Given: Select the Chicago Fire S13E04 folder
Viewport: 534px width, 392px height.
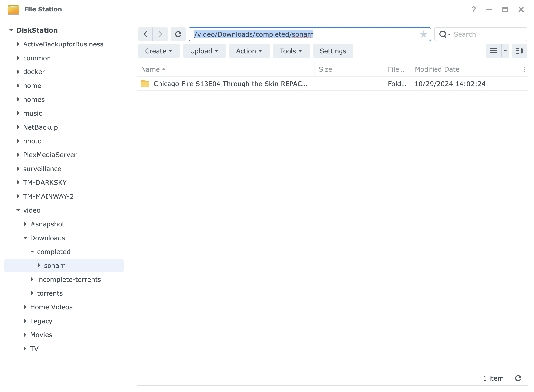Looking at the screenshot, I should [230, 84].
